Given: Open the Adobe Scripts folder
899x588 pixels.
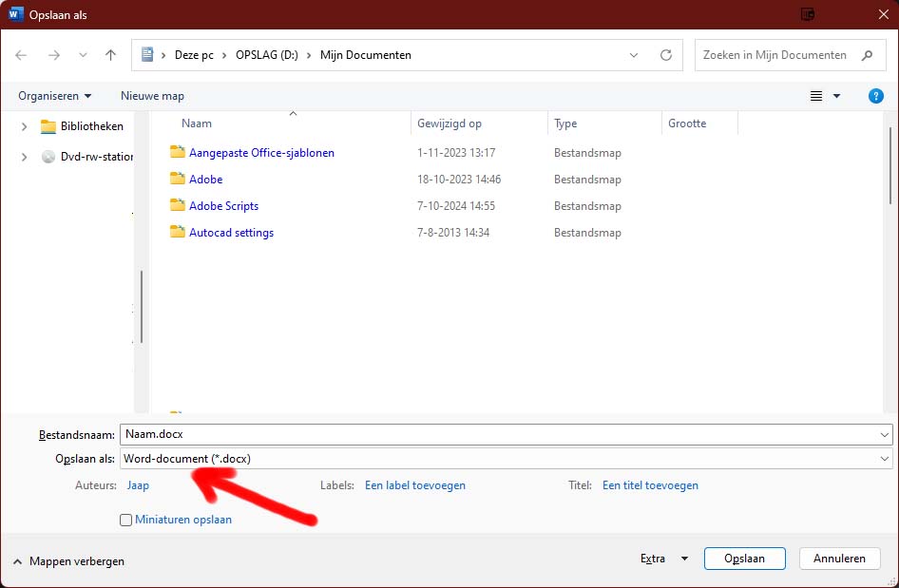Looking at the screenshot, I should [223, 206].
